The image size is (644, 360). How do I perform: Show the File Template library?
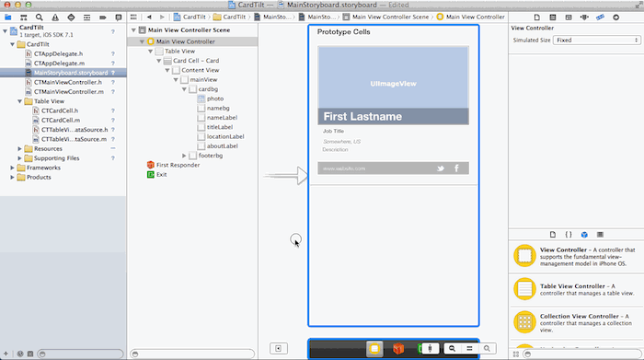point(552,235)
